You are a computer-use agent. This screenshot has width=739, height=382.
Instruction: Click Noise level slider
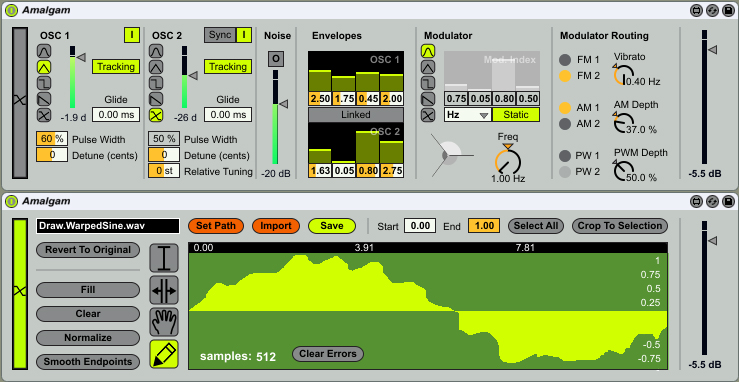[x=276, y=117]
